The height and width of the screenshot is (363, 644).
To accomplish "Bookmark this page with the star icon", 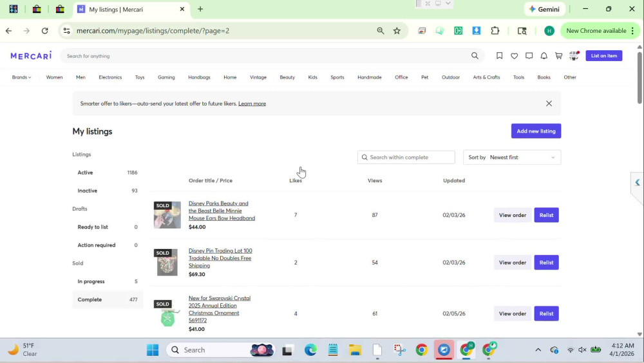I will tap(397, 31).
